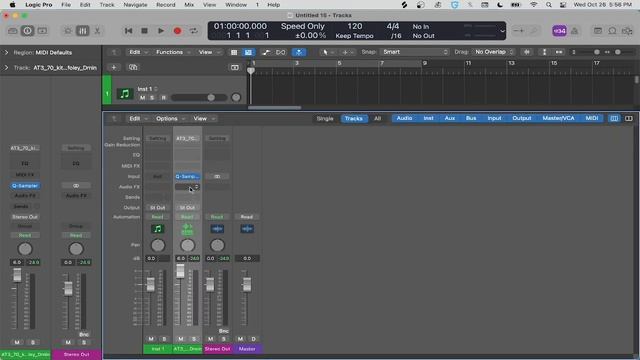Open Smart Controls in control bar
This screenshot has width=640, height=360.
[68, 31]
